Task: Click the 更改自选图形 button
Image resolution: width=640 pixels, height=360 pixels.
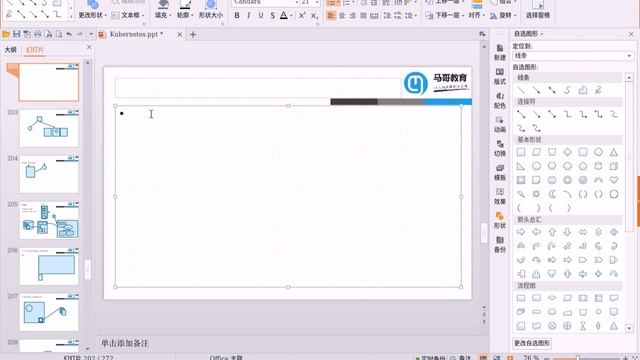Action: click(x=532, y=343)
